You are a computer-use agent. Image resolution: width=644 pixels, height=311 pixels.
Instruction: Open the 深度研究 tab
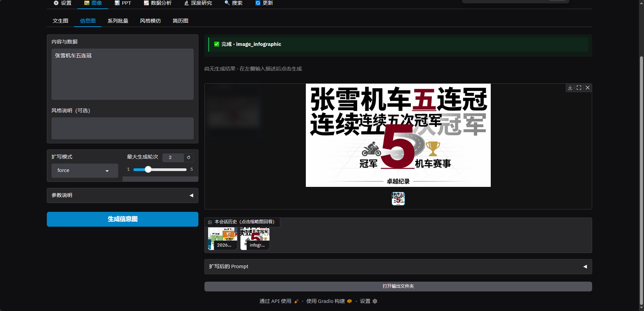pyautogui.click(x=198, y=3)
